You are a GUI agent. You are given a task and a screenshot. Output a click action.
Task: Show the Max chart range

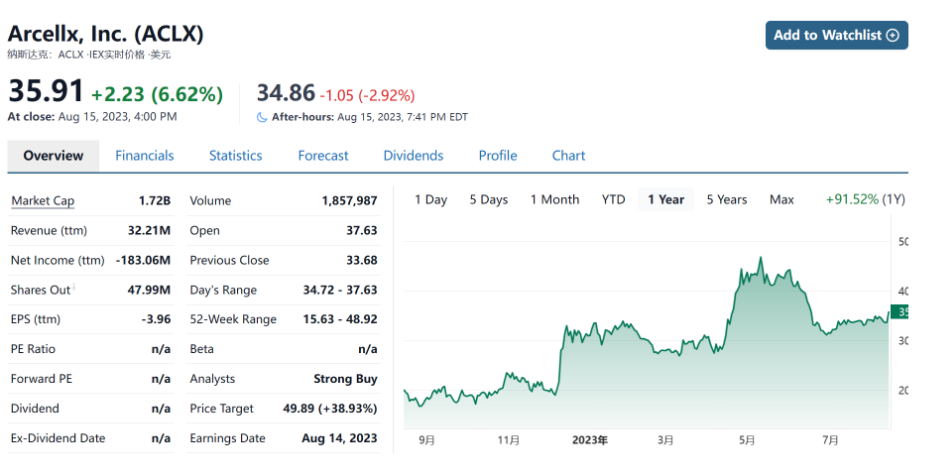pyautogui.click(x=781, y=200)
